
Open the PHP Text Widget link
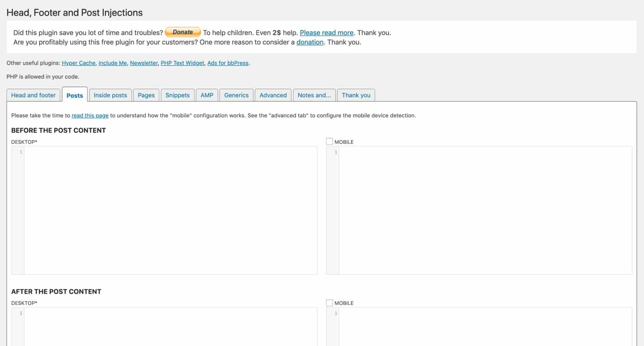[182, 63]
